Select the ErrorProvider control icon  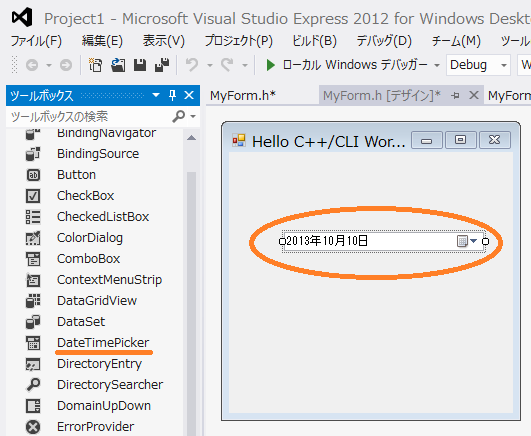(x=33, y=427)
